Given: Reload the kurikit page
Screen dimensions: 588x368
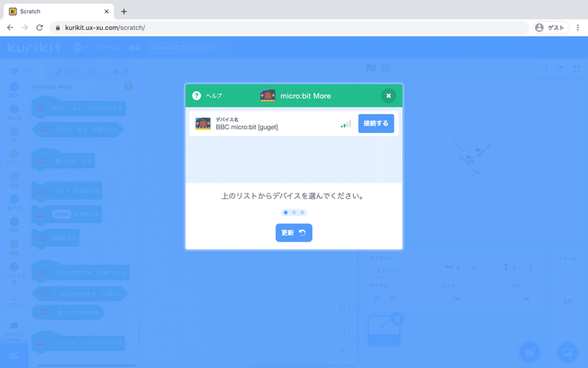Looking at the screenshot, I should pyautogui.click(x=40, y=27).
